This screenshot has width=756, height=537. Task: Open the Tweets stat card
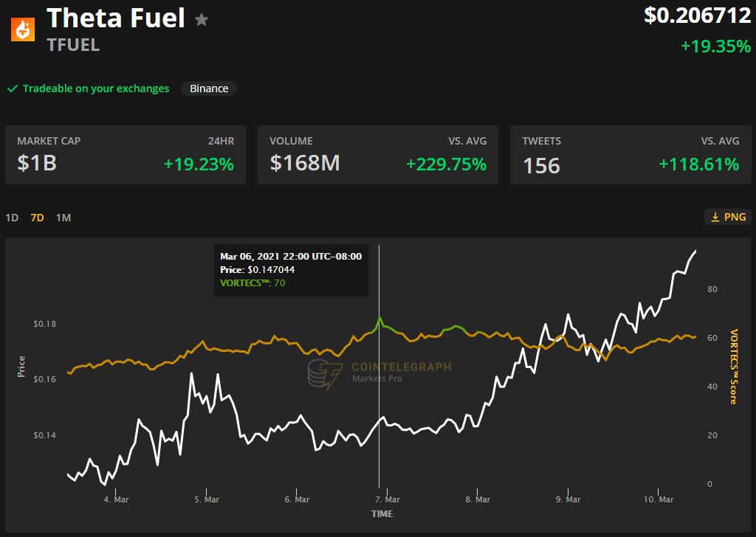tap(630, 155)
